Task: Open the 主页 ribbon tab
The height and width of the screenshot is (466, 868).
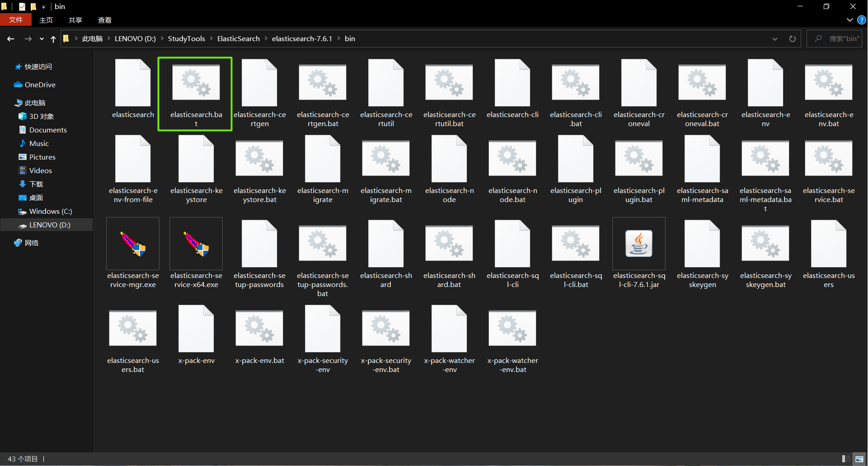Action: click(46, 20)
